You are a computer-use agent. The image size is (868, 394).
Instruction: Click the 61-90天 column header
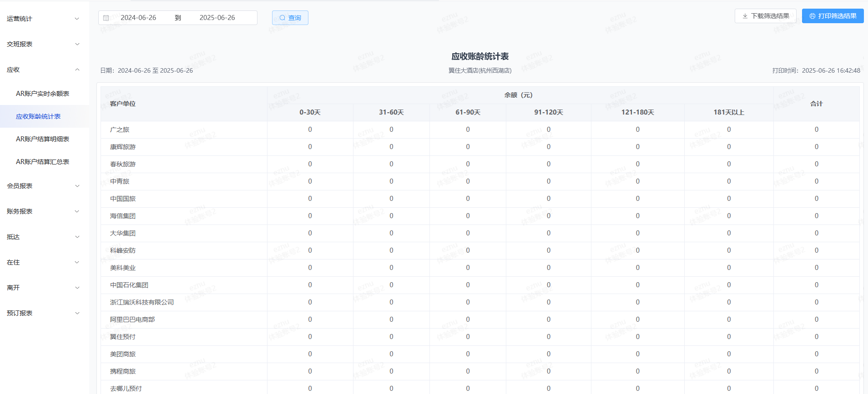(x=468, y=112)
